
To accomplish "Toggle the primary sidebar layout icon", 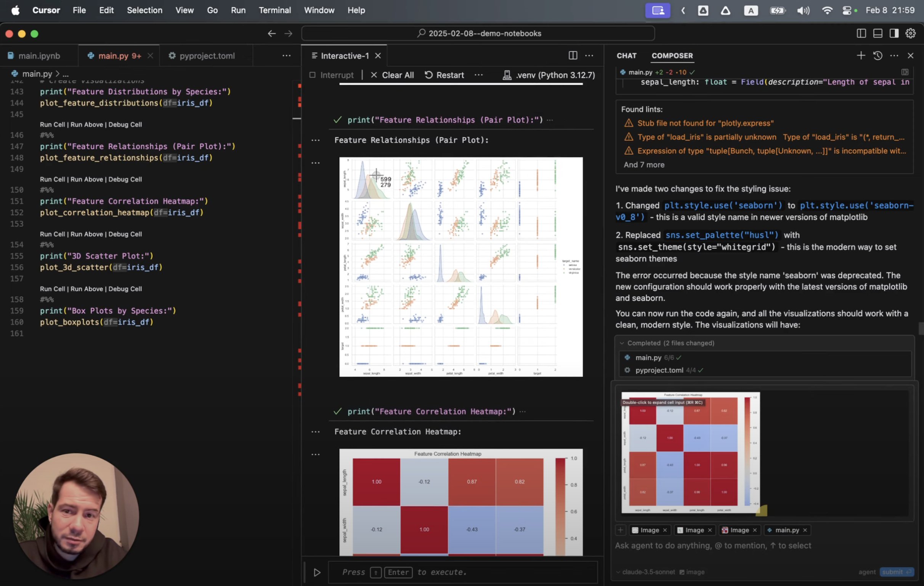I will (x=861, y=34).
